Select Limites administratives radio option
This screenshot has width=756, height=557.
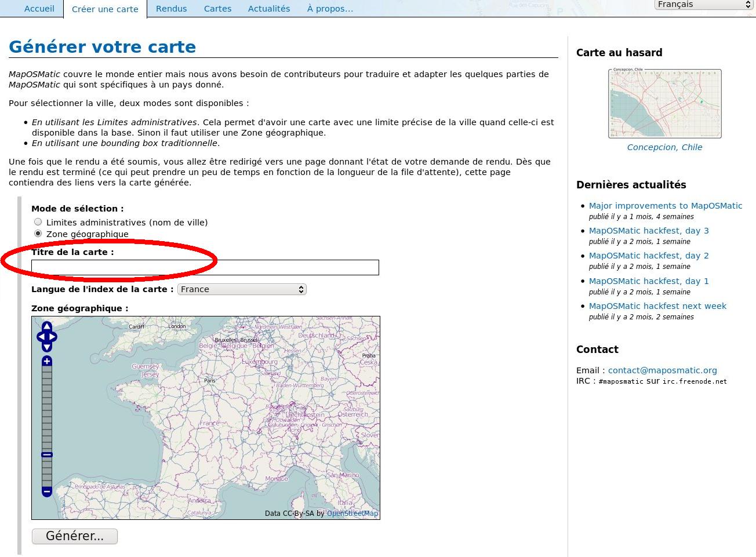coord(38,222)
